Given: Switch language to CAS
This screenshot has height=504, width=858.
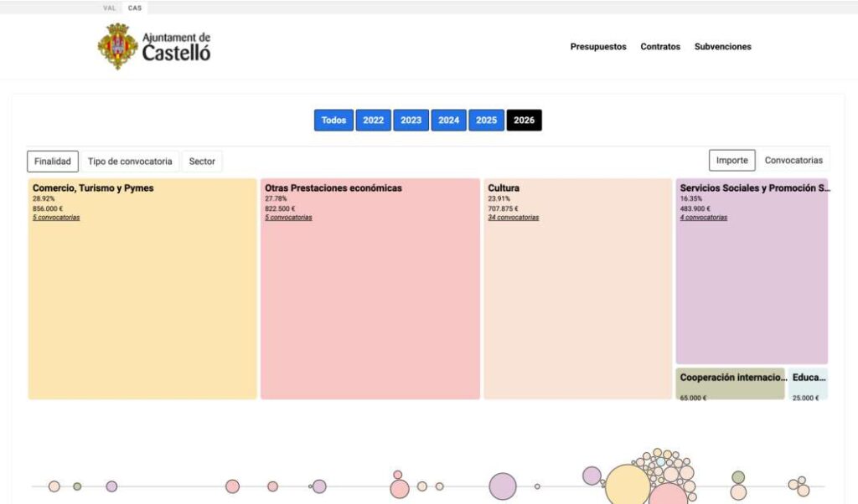Looking at the screenshot, I should pyautogui.click(x=135, y=8).
